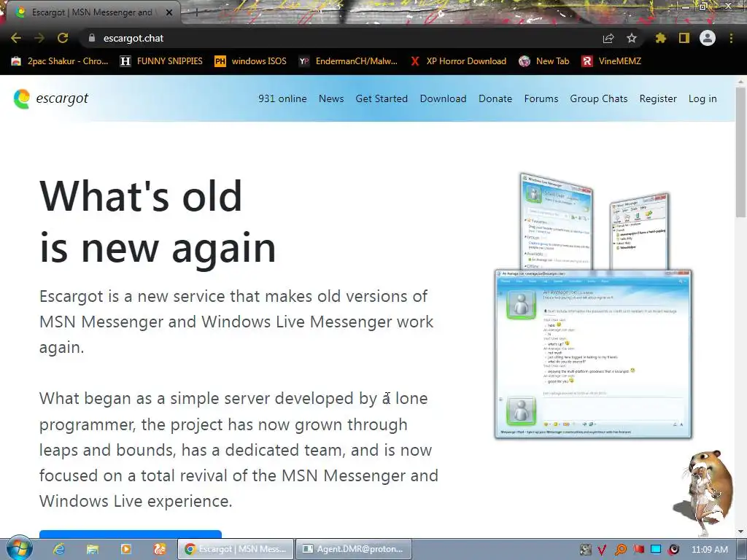
Task: Open the clock showing 11:09 AM
Action: pyautogui.click(x=709, y=550)
